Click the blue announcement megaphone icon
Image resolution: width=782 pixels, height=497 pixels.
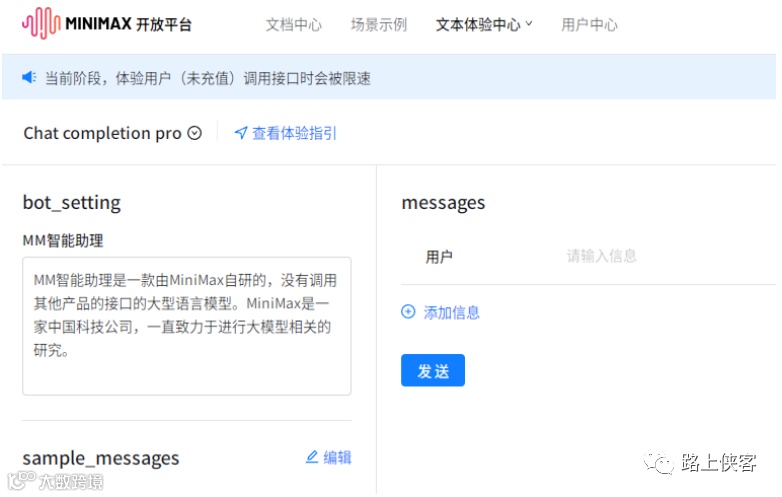click(29, 77)
